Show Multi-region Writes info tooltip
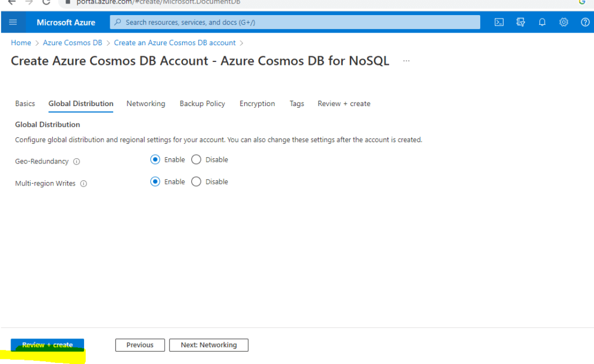The width and height of the screenshot is (594, 364). (84, 183)
